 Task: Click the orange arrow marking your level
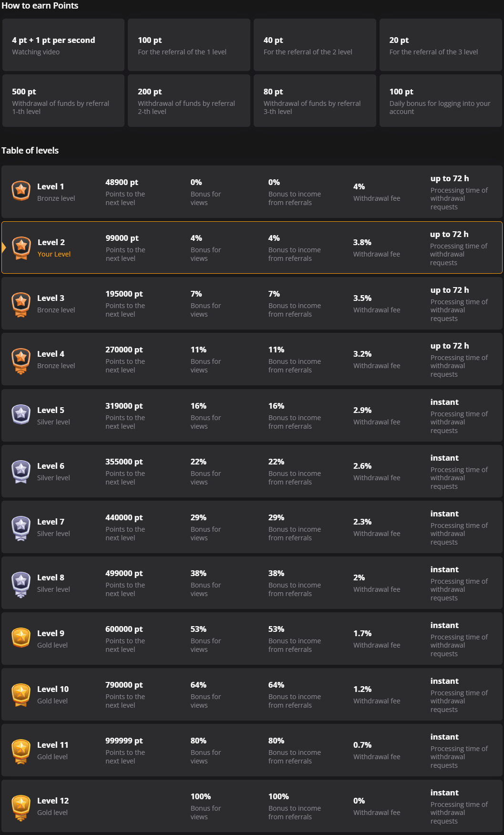click(4, 247)
